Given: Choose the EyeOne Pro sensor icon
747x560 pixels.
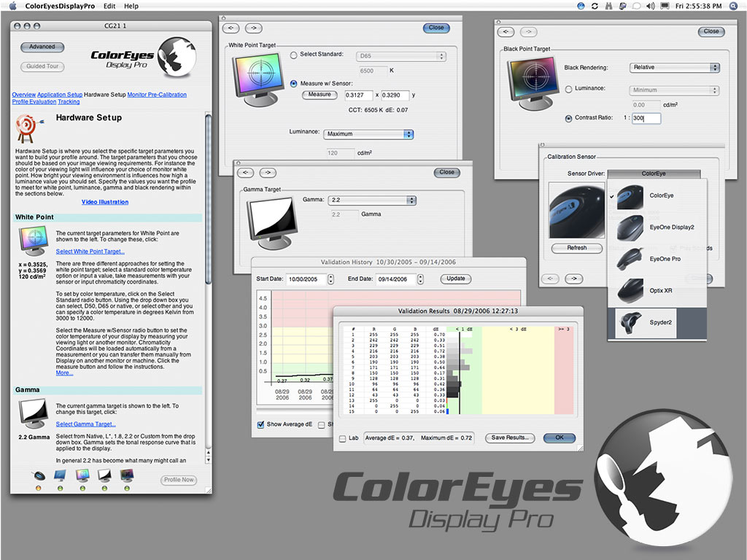Looking at the screenshot, I should [x=630, y=259].
